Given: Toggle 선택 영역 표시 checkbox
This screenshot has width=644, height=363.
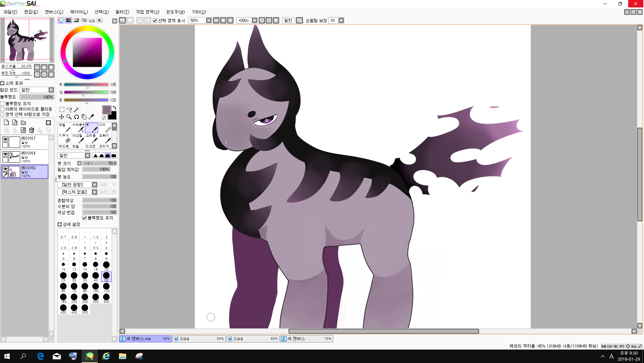Looking at the screenshot, I should 155,21.
